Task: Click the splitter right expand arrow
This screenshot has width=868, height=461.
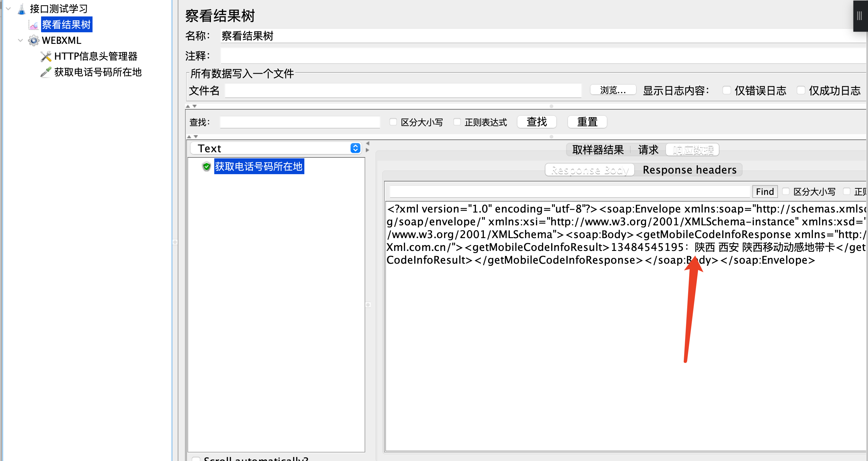Action: point(368,150)
